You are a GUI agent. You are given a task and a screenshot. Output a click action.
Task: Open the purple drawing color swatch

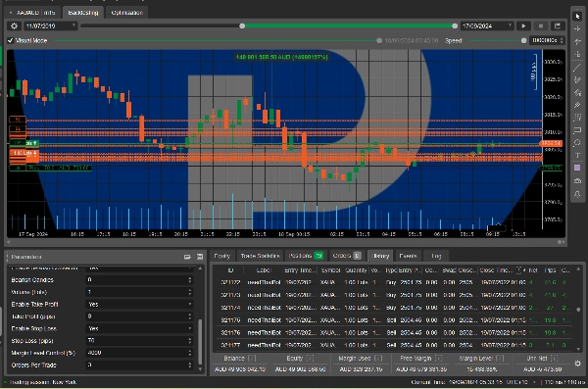pyautogui.click(x=577, y=168)
